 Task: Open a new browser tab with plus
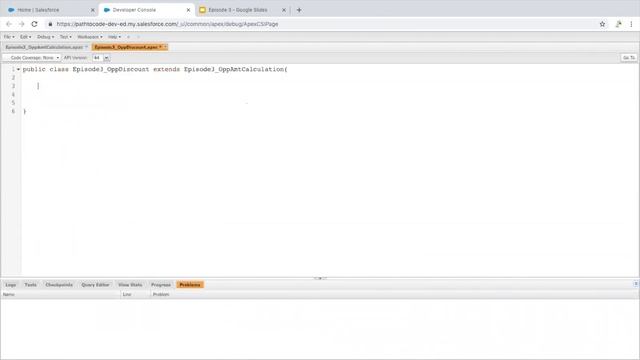299,10
